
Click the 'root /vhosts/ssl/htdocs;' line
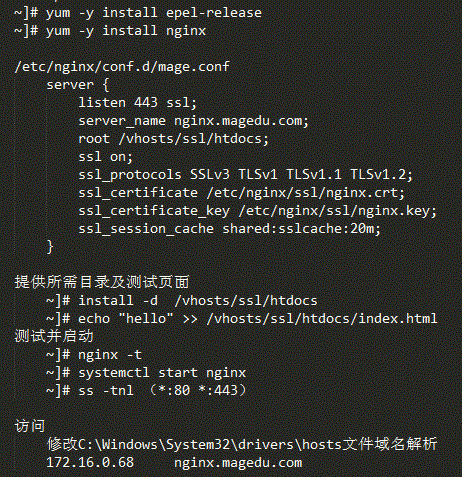coord(173,139)
